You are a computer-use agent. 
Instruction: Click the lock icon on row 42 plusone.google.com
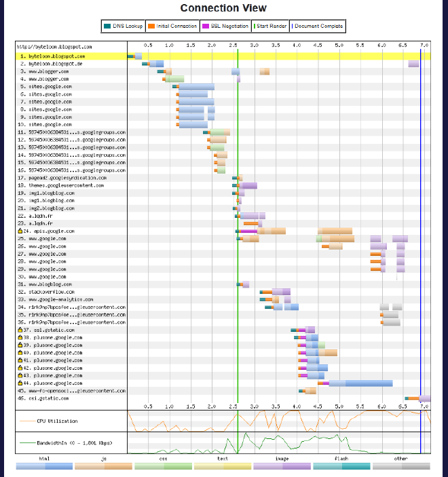pos(20,368)
